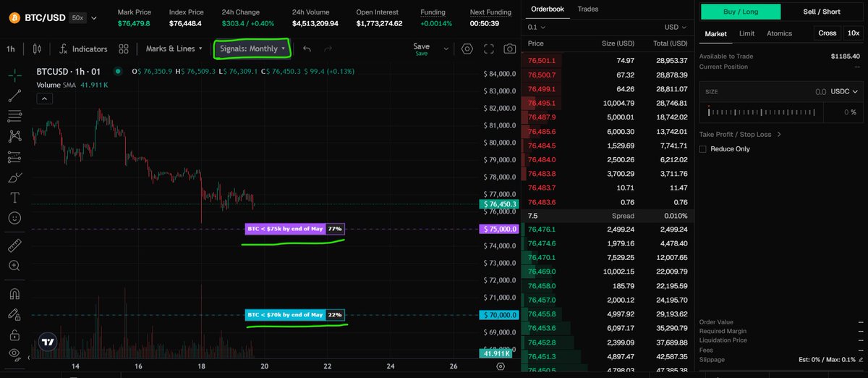
Task: Enable the Reduce Only checkbox
Action: click(703, 149)
